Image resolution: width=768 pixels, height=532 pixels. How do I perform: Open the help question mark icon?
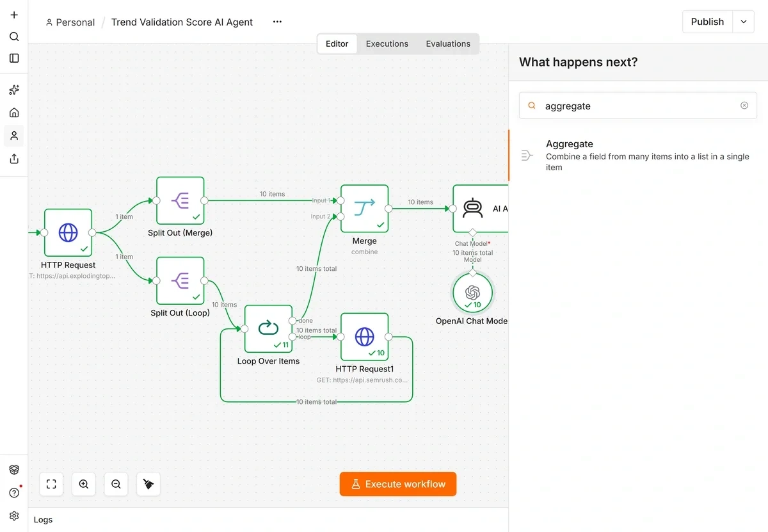pyautogui.click(x=14, y=493)
